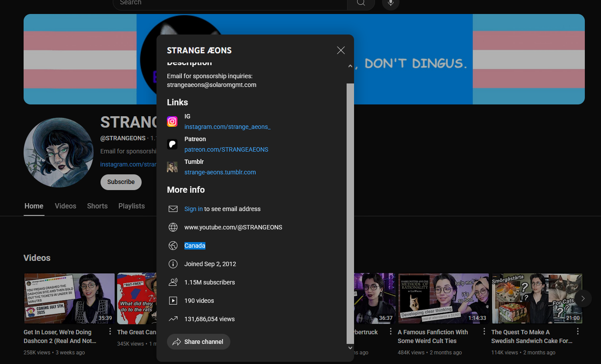Open strange-aeons.tumblr.com link
601x364 pixels.
click(220, 172)
